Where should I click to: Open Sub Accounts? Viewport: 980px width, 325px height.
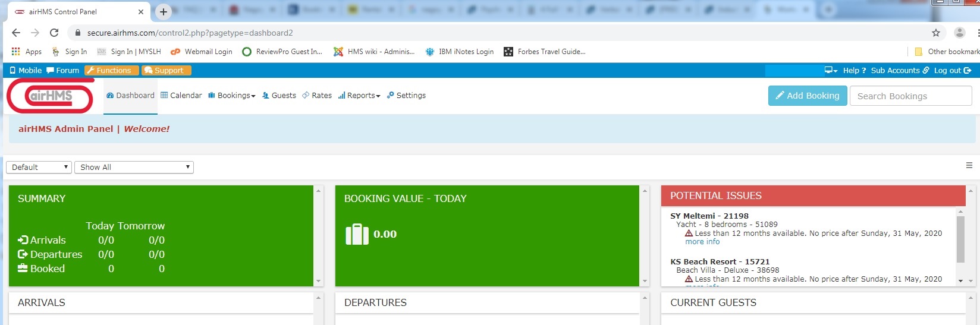pyautogui.click(x=900, y=70)
